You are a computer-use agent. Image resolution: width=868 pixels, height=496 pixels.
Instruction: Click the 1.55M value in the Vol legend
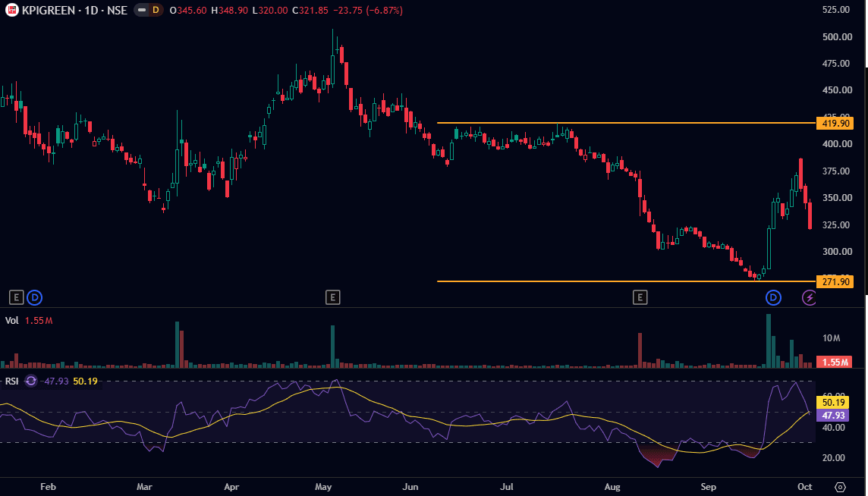[x=39, y=321]
